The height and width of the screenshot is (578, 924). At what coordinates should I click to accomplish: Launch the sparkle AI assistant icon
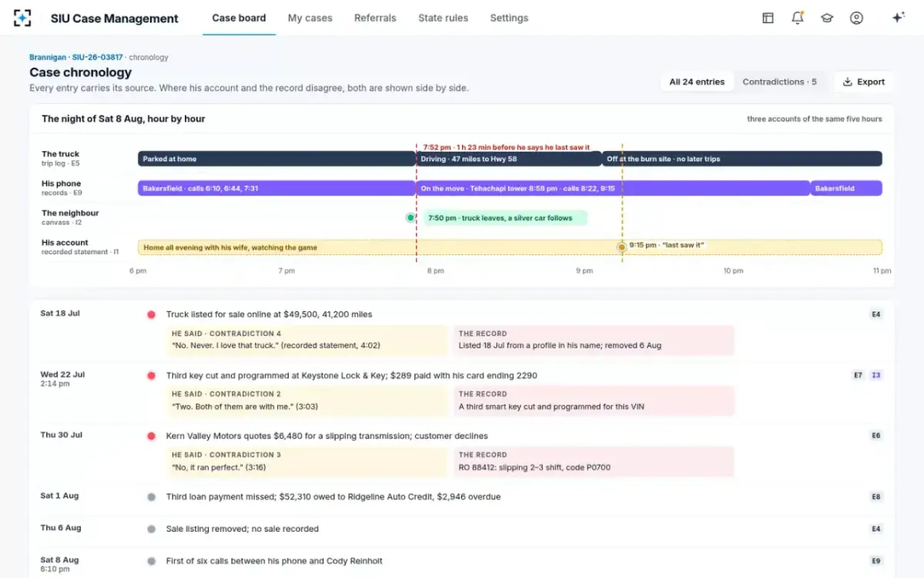click(x=898, y=18)
